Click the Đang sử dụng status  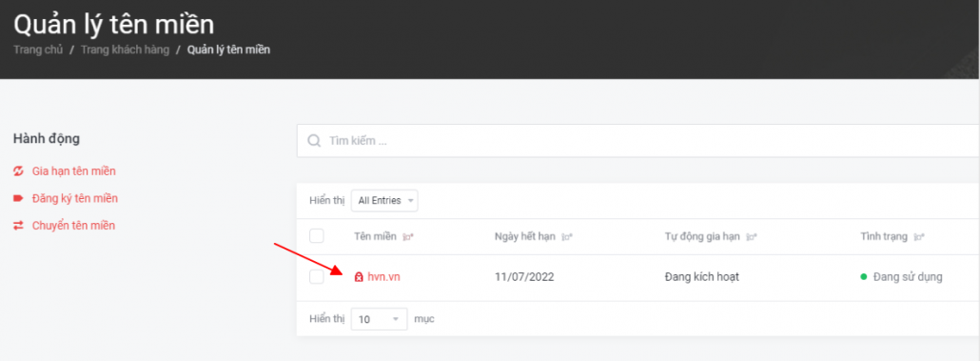[x=908, y=276]
